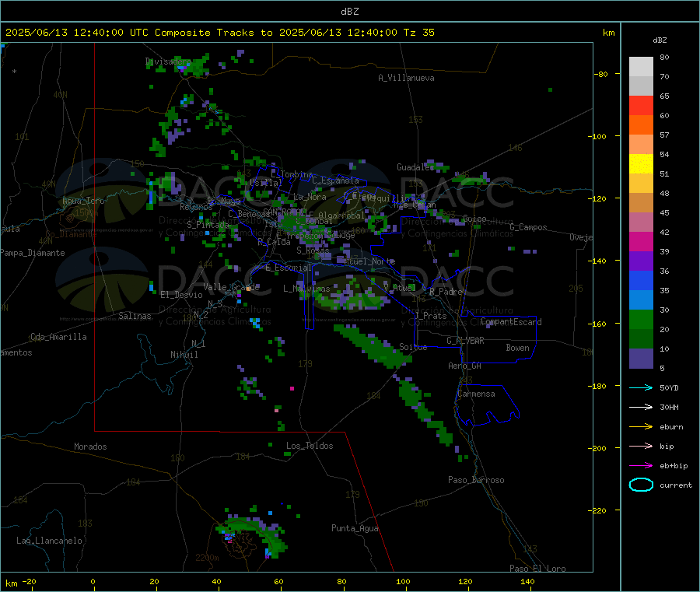The image size is (700, 592).
Task: Click the 'G_Campos' location label
Action: 528,227
